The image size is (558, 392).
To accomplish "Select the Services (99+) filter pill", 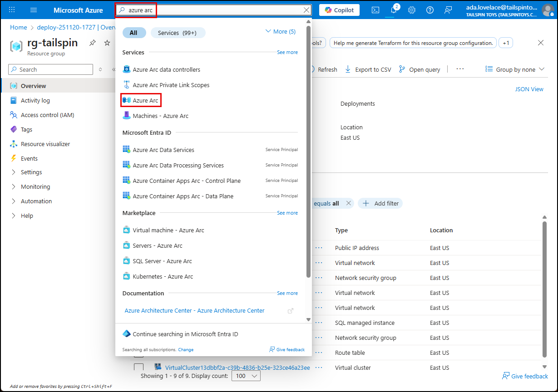I will 178,32.
